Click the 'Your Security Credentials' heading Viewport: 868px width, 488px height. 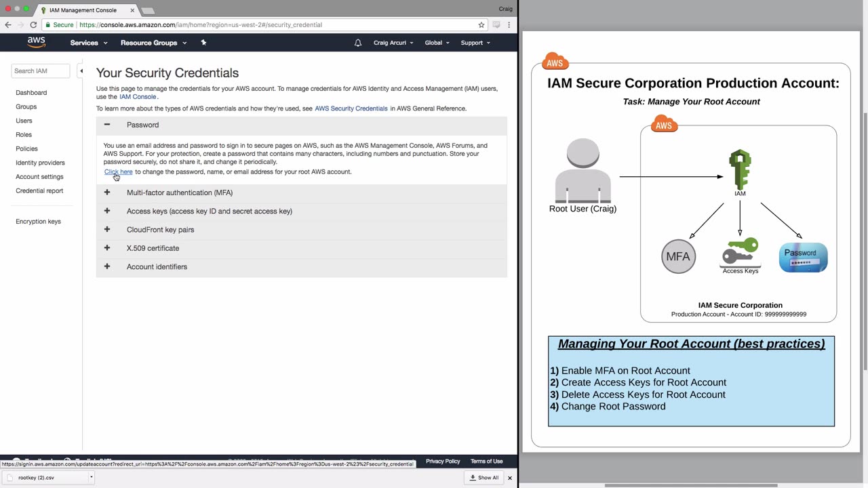click(167, 73)
